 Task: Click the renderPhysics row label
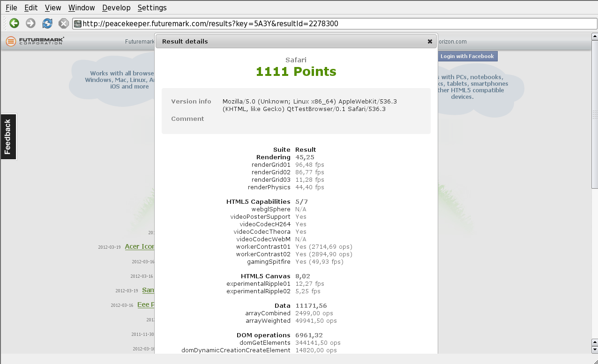pos(269,187)
